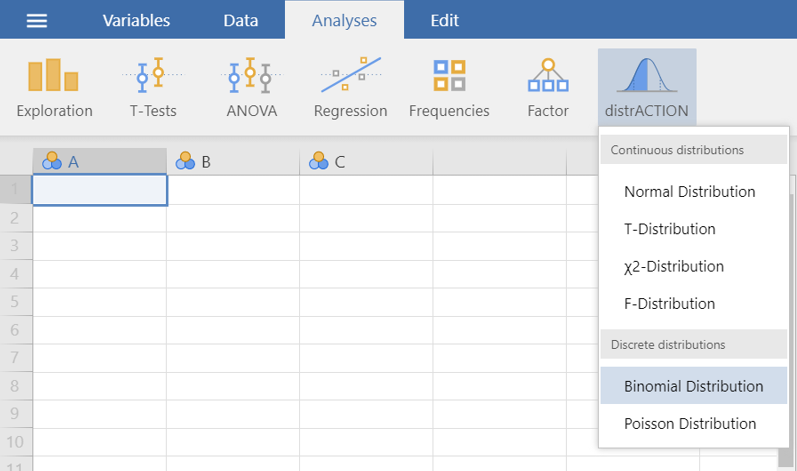The height and width of the screenshot is (471, 797).
Task: Open the Frequencies analyses menu
Action: coord(449,88)
